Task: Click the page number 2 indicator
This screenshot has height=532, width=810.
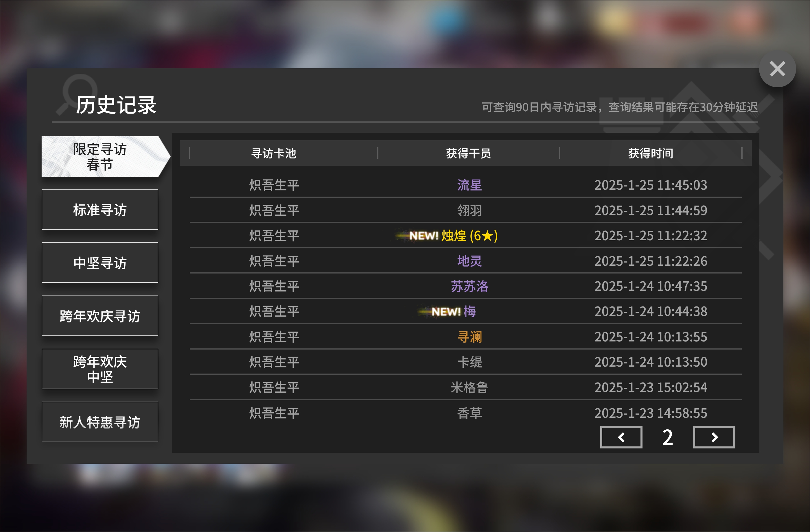Action: [667, 437]
